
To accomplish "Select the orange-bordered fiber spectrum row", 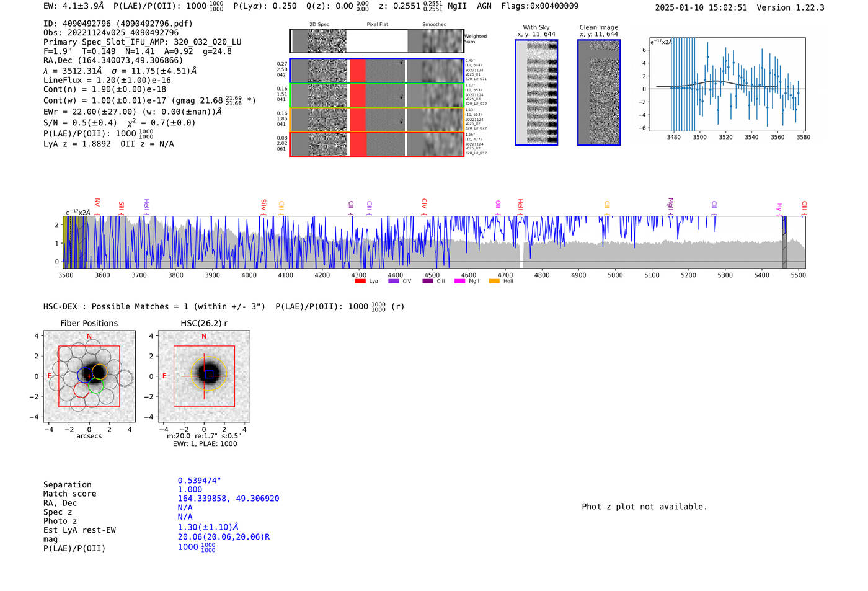I will (377, 120).
